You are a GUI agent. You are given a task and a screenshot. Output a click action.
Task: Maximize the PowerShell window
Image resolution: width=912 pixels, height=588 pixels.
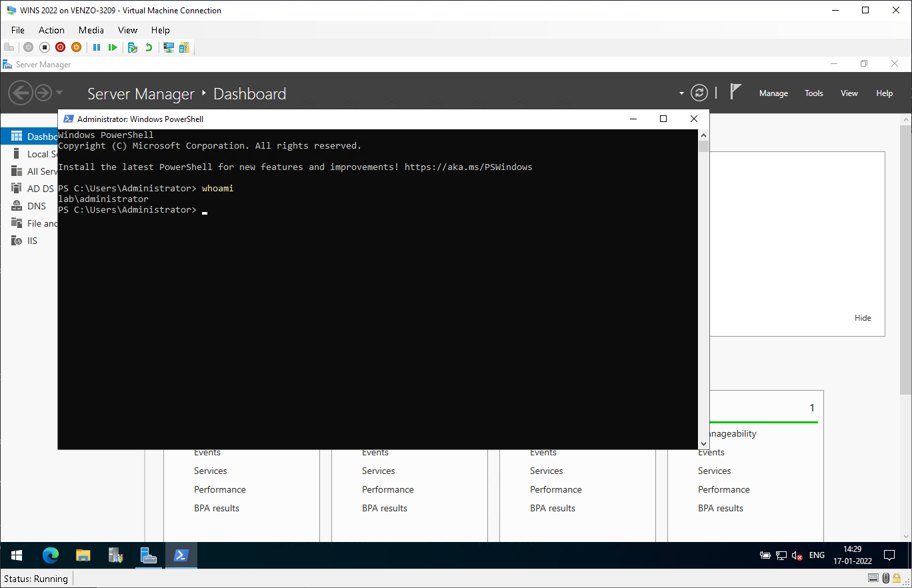point(663,119)
